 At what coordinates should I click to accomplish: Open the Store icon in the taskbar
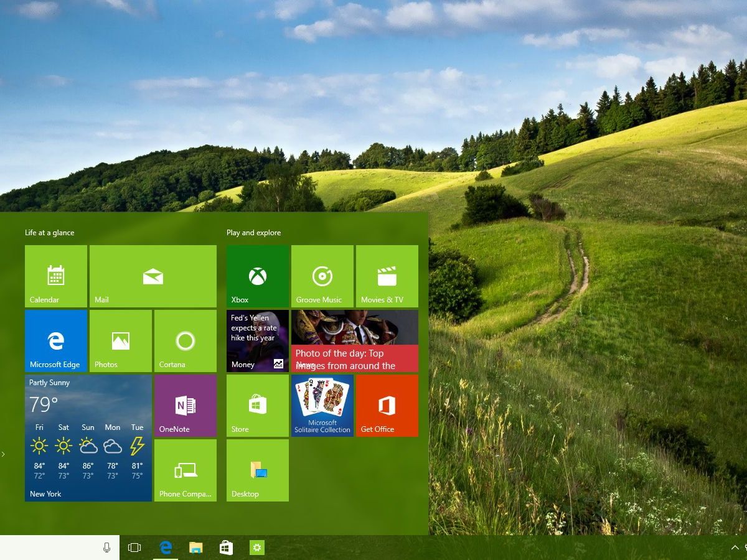[x=227, y=548]
